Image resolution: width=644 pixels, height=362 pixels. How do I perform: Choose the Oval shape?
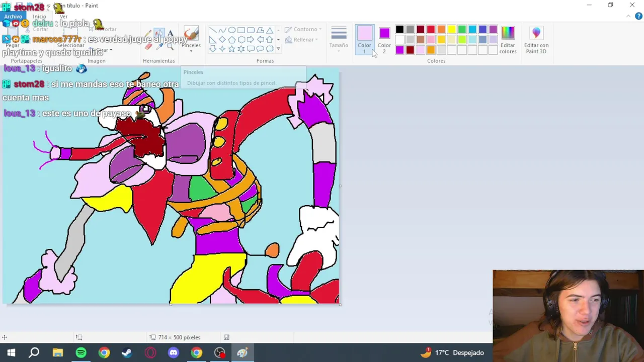231,30
